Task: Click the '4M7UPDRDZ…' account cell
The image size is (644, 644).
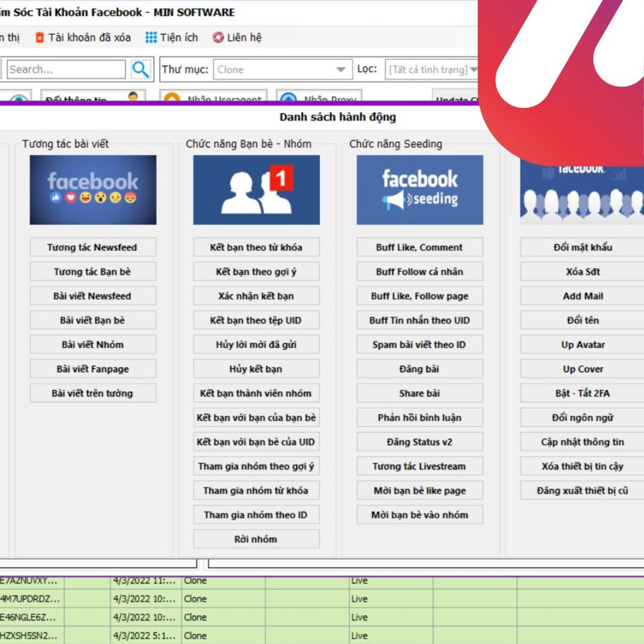Action: [x=32, y=599]
